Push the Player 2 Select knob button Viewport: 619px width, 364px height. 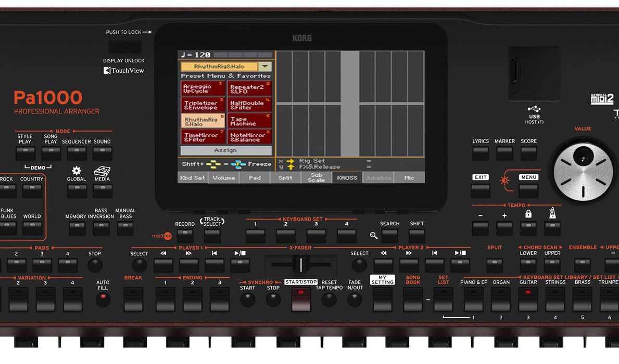(x=359, y=265)
